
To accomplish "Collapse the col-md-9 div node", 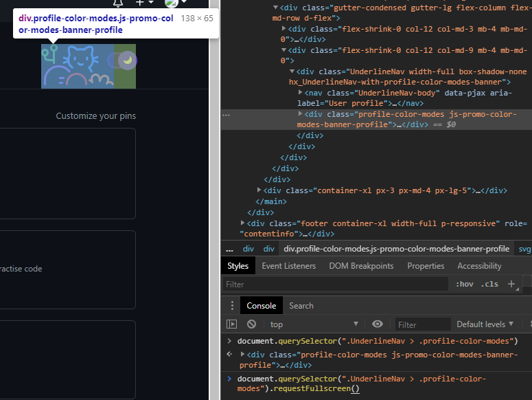I will point(284,50).
